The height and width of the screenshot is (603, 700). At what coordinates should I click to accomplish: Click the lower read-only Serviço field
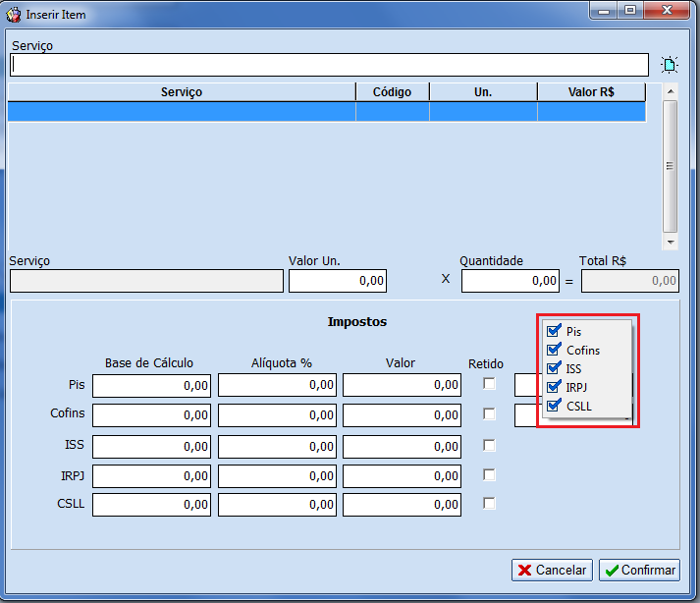(146, 281)
